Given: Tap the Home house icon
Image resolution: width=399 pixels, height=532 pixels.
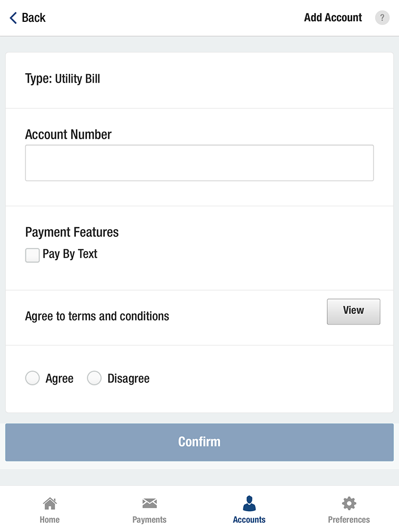Looking at the screenshot, I should click(x=49, y=503).
